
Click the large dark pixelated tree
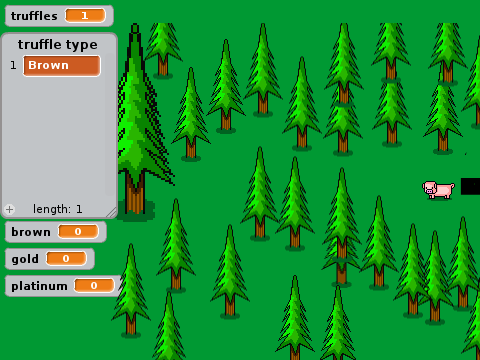[x=143, y=122]
